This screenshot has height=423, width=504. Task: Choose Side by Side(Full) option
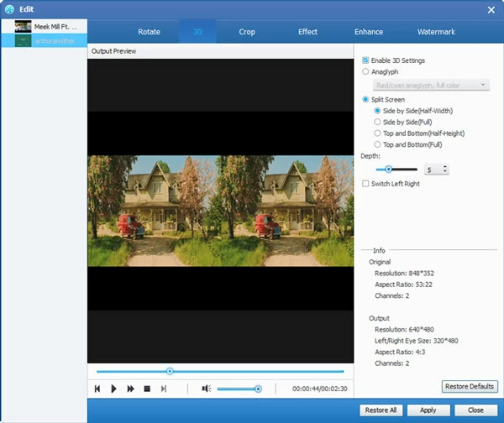click(377, 123)
